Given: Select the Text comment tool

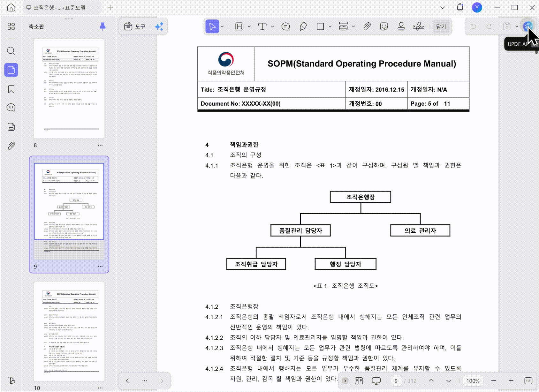Looking at the screenshot, I should pyautogui.click(x=262, y=26).
